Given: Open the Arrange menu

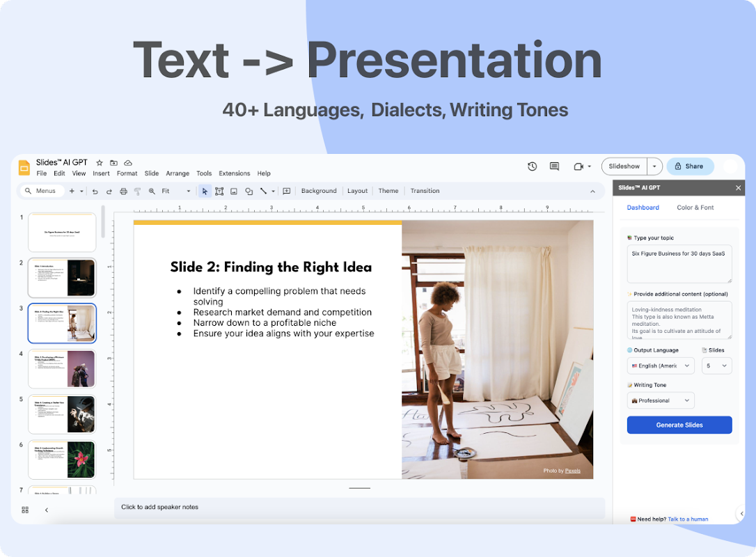Looking at the screenshot, I should point(178,173).
